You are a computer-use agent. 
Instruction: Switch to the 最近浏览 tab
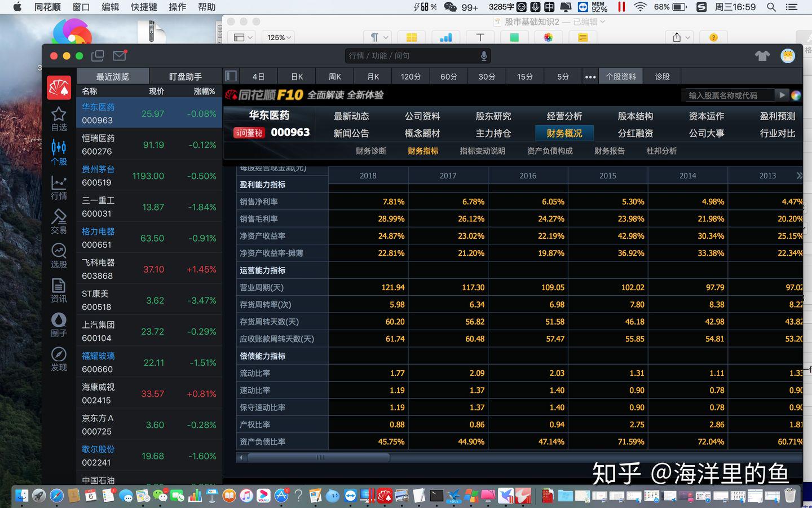[x=112, y=76]
